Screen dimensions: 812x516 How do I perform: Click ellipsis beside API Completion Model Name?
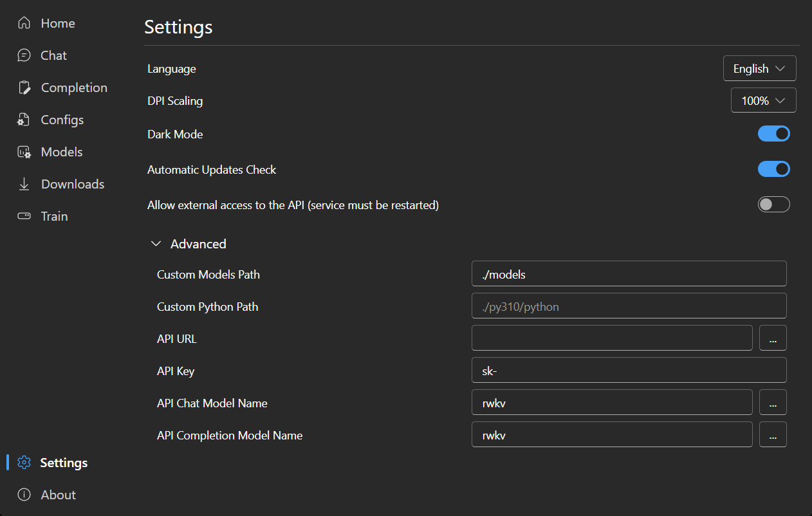click(773, 434)
